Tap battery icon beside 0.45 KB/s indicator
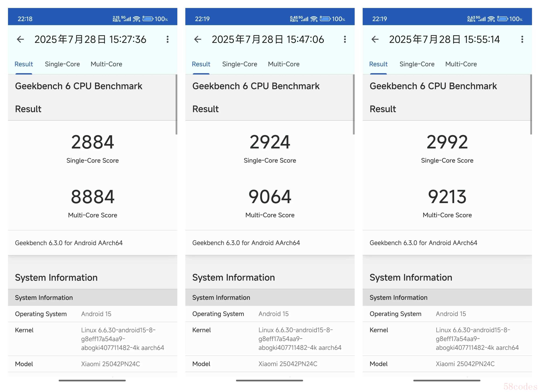 (325, 19)
